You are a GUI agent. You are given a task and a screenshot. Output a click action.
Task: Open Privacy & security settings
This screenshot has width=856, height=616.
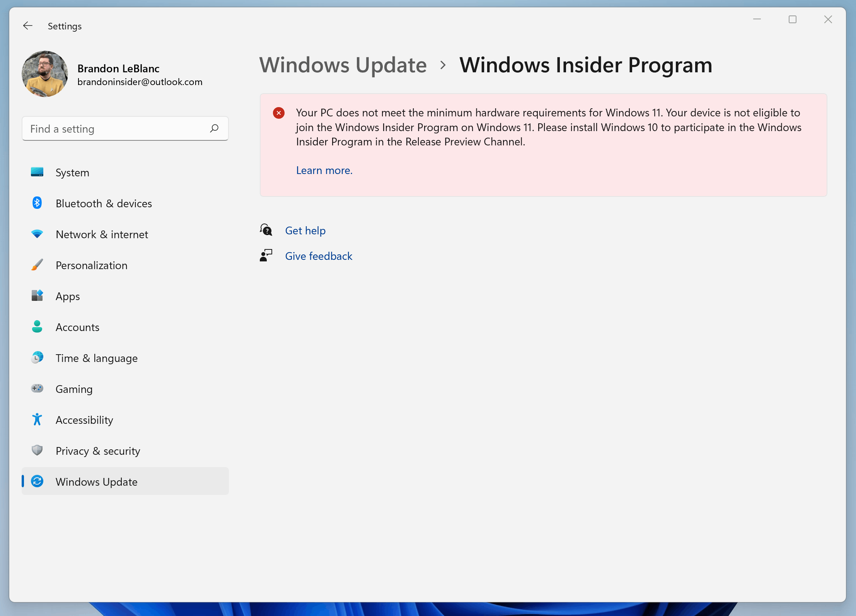pos(98,450)
